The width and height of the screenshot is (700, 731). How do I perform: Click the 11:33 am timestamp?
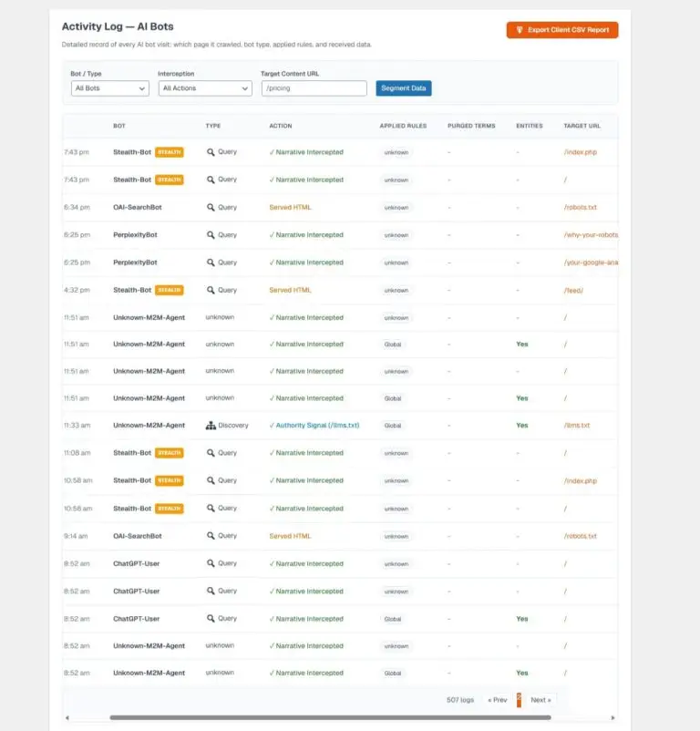pyautogui.click(x=77, y=425)
